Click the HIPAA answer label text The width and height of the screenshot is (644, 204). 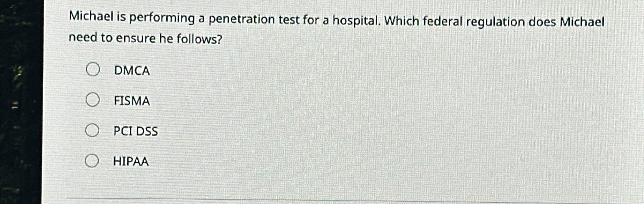click(x=131, y=160)
